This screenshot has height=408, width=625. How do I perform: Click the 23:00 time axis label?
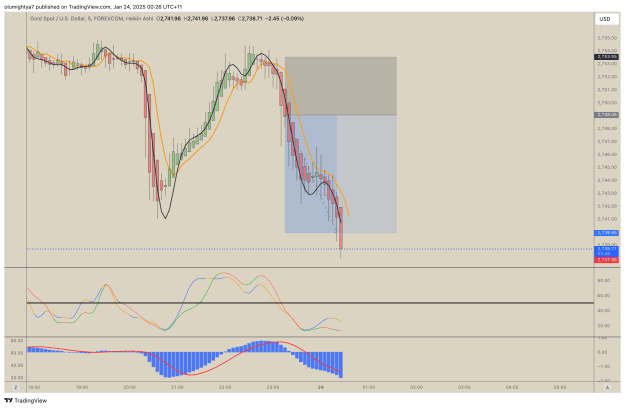point(273,387)
